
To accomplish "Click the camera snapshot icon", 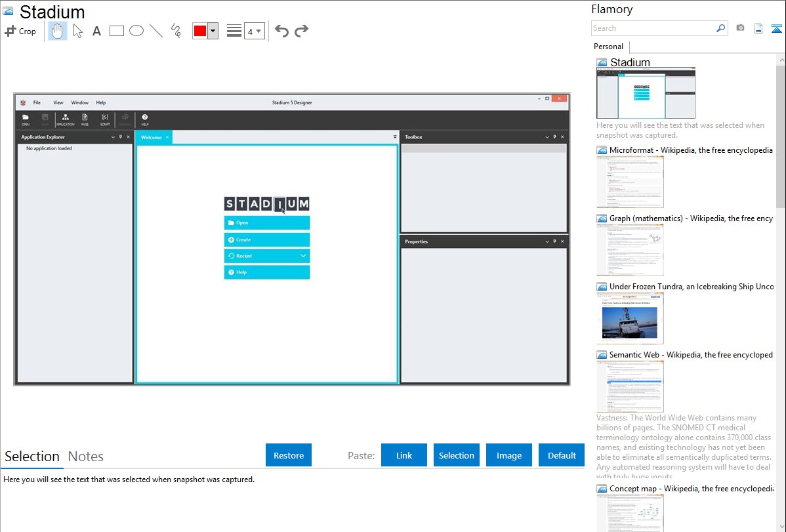I will (x=740, y=28).
